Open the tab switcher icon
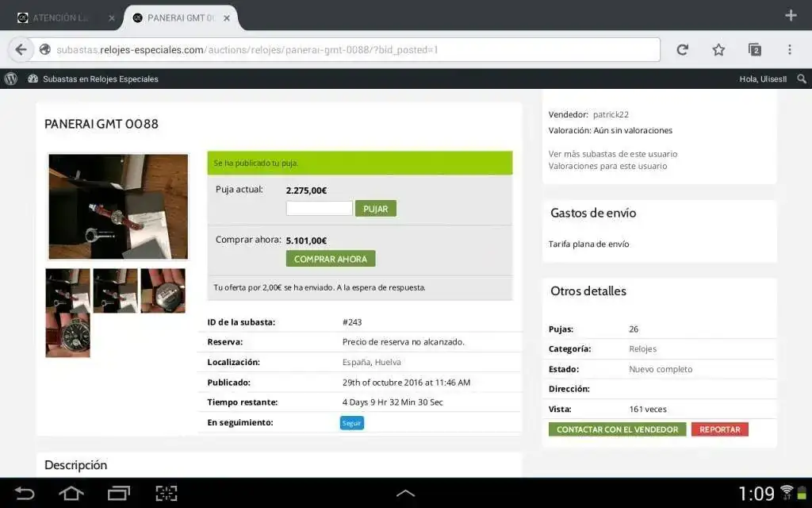Viewport: 812px width, 508px height. pos(755,49)
